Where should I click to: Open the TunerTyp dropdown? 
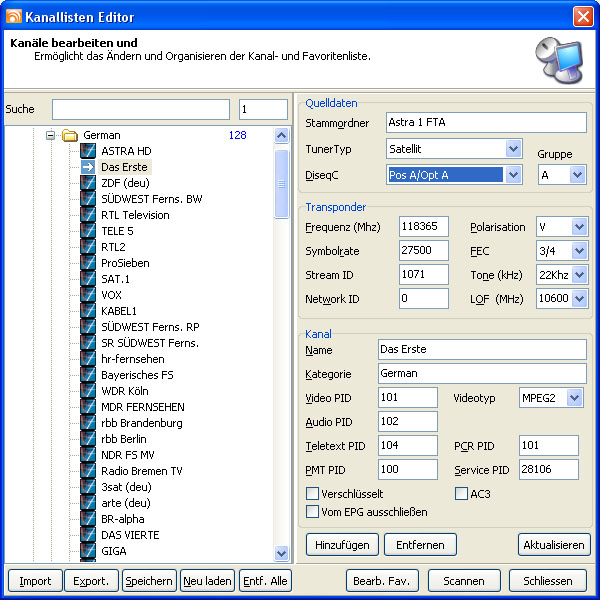(x=513, y=149)
